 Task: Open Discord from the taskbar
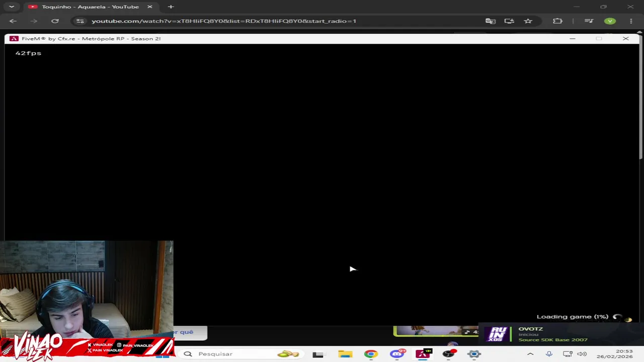click(x=397, y=354)
